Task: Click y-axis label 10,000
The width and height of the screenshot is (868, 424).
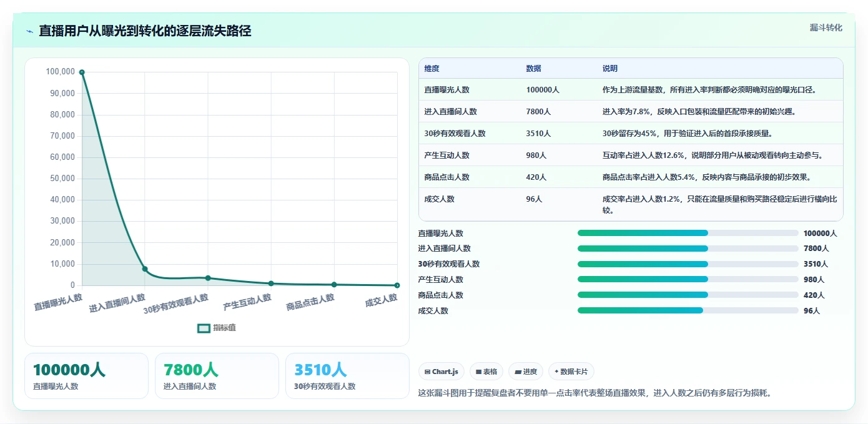Action: [62, 264]
